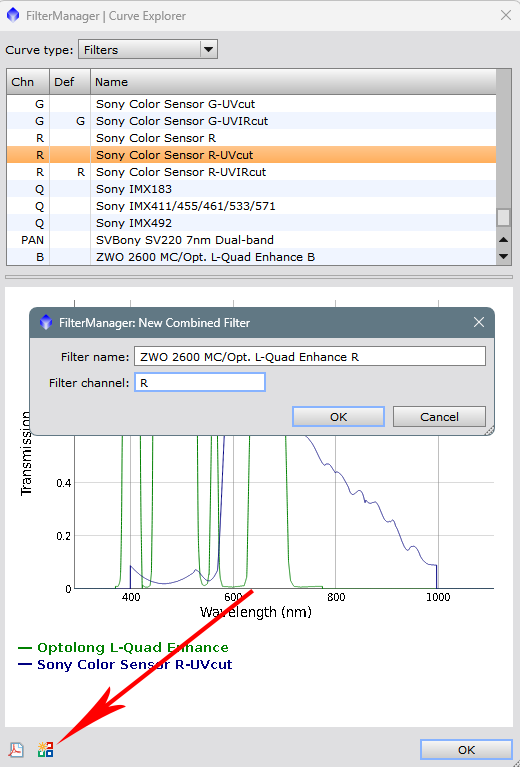Confirm the new combined filter with OK
Viewport: 520px width, 767px height.
click(339, 417)
